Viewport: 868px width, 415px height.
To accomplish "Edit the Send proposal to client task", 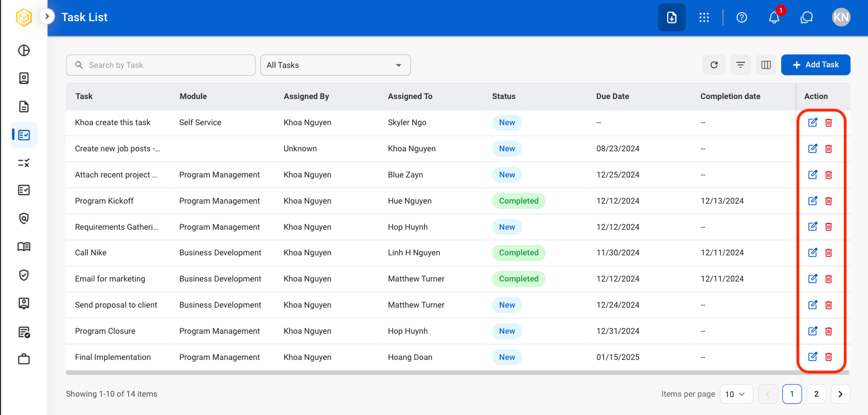I will tap(812, 305).
